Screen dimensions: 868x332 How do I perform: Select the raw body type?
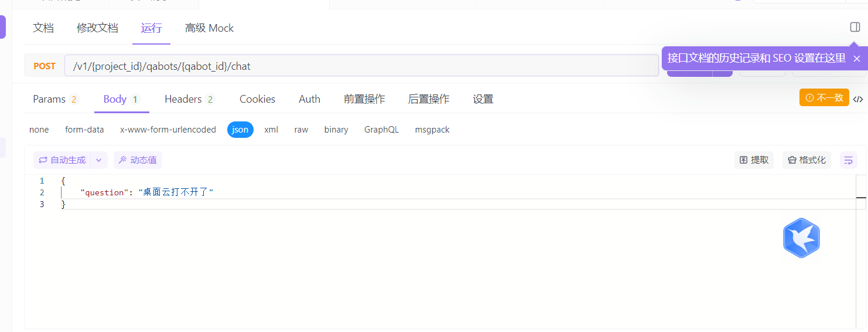tap(301, 130)
